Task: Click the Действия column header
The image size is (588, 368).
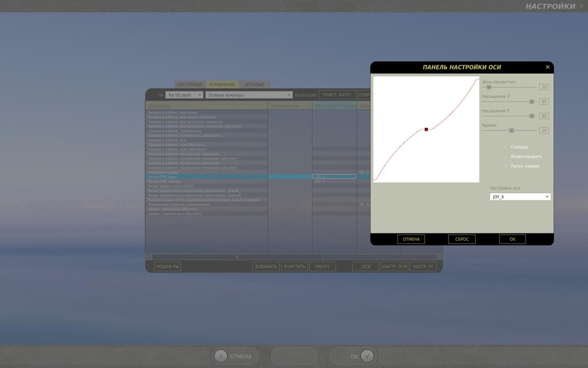Action: coord(206,106)
